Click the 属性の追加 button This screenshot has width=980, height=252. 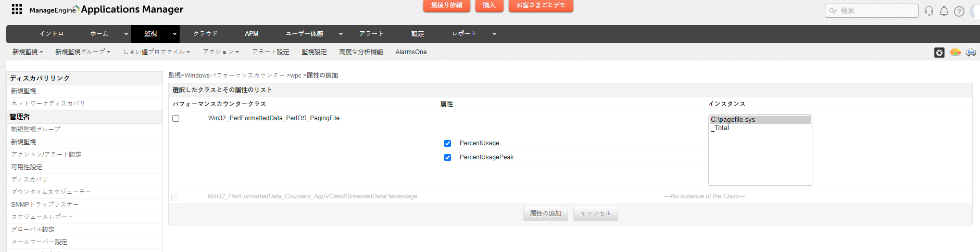pyautogui.click(x=545, y=213)
